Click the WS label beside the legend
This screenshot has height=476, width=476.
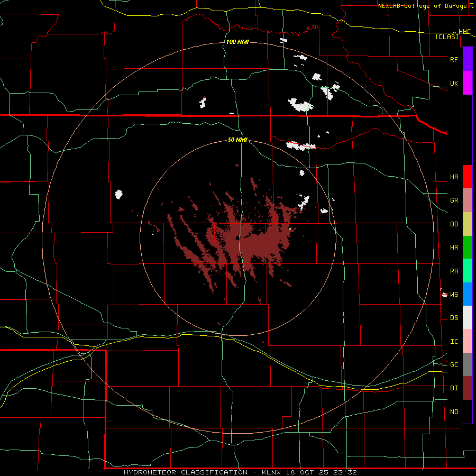coord(454,294)
